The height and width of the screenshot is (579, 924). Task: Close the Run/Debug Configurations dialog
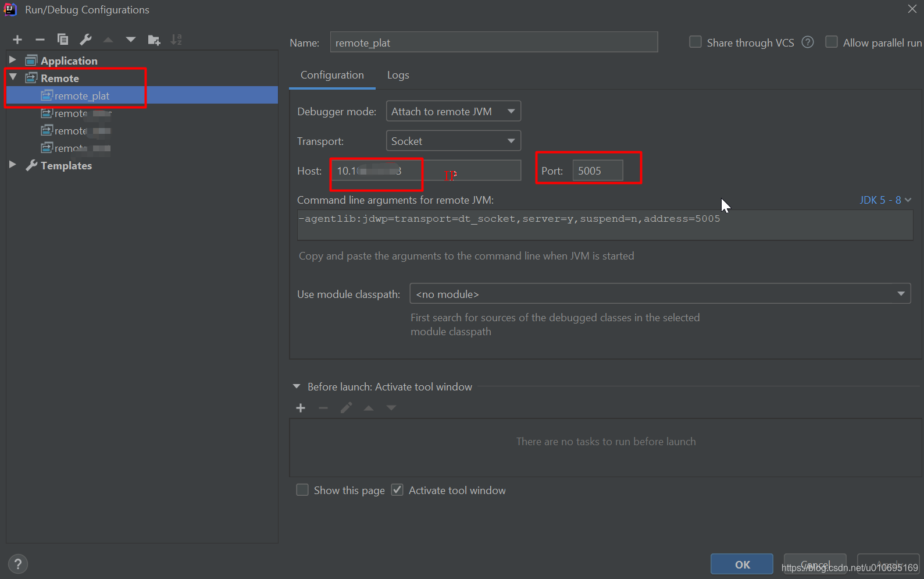pos(912,9)
